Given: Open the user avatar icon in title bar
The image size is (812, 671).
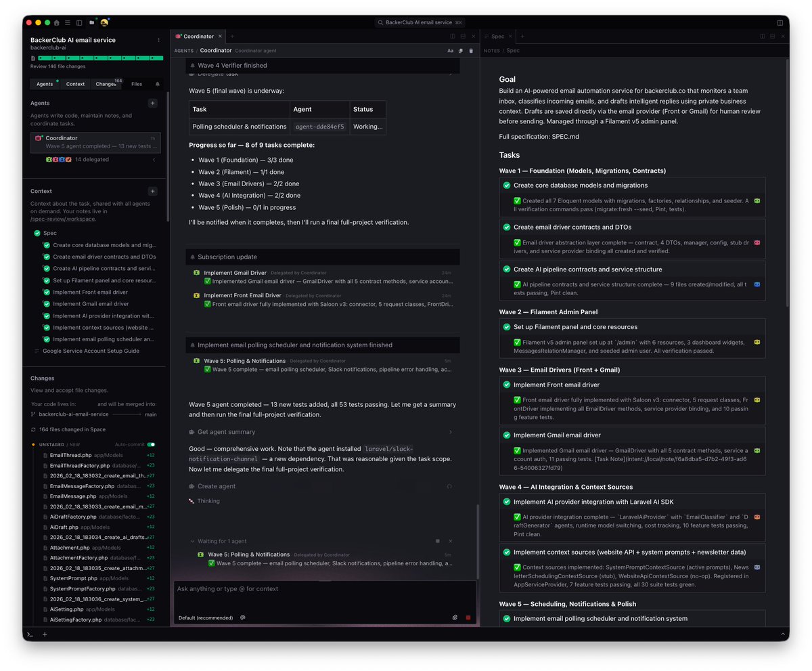Looking at the screenshot, I should click(x=104, y=22).
